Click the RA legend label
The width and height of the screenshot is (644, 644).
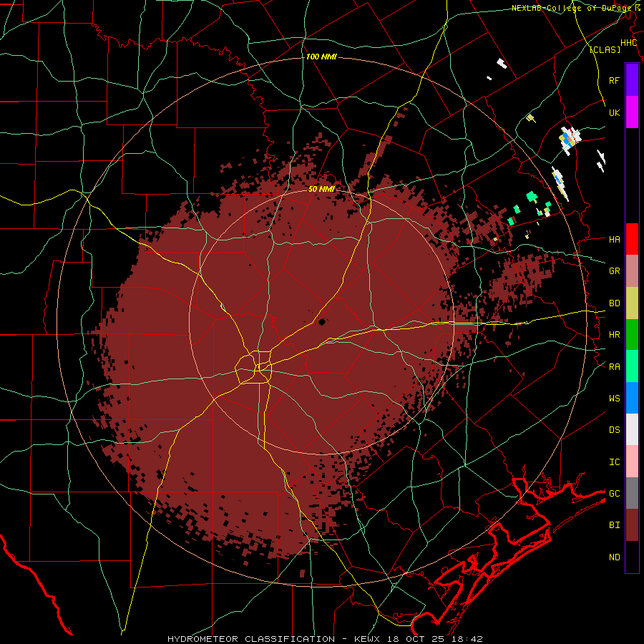click(x=614, y=367)
